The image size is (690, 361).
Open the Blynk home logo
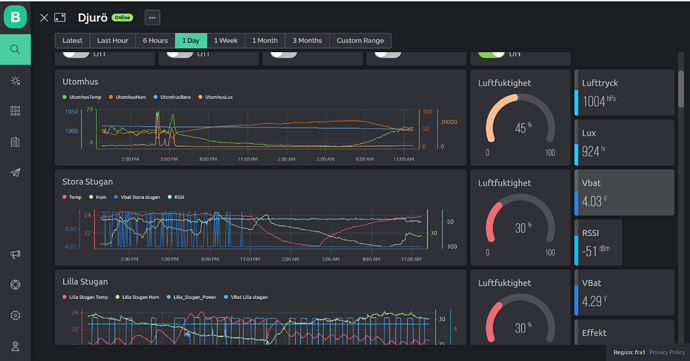pos(15,17)
